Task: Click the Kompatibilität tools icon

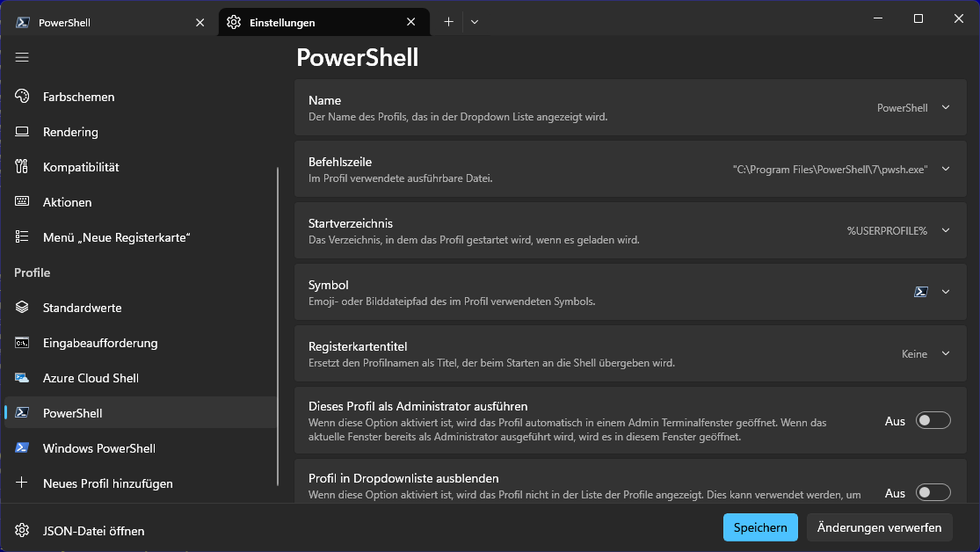Action: click(x=22, y=166)
